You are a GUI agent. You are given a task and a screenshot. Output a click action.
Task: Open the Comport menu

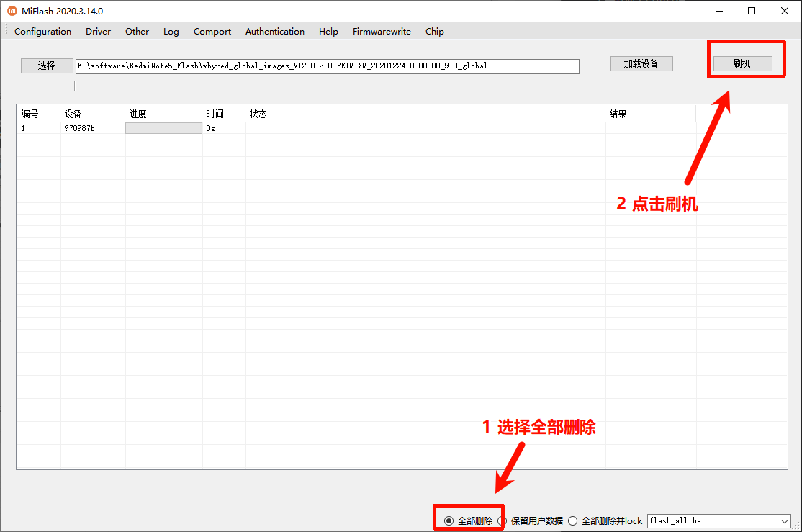212,32
